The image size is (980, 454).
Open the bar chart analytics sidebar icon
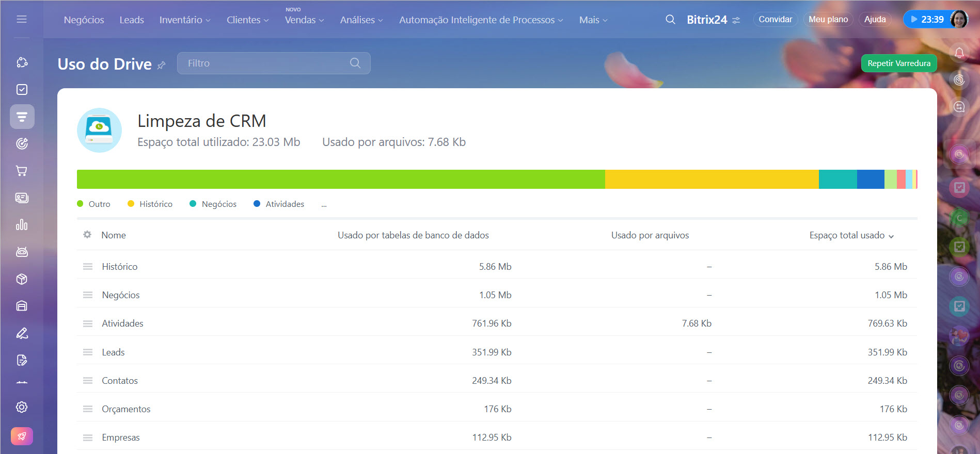pos(22,225)
